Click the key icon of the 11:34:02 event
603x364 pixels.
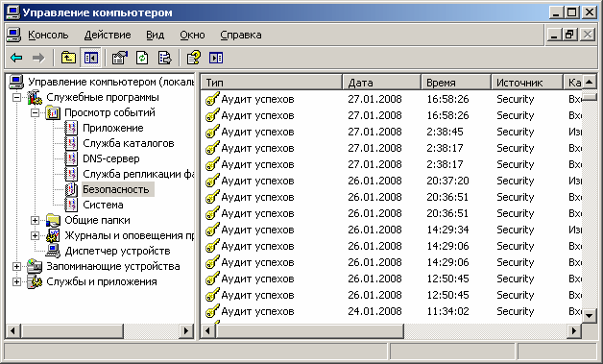point(212,311)
